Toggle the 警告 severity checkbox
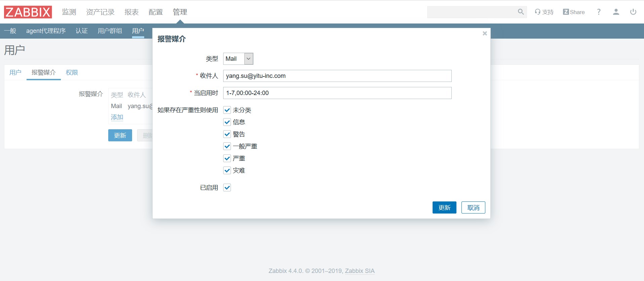 [x=227, y=134]
